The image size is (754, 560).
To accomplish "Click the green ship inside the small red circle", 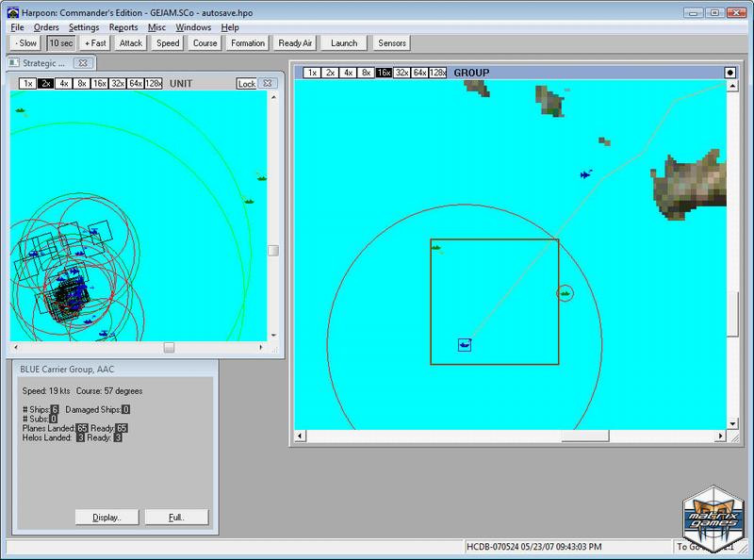I will 565,293.
